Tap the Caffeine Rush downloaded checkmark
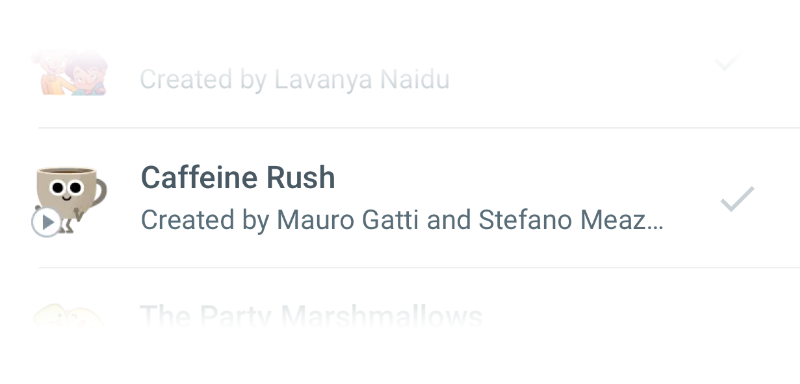The image size is (800, 384). [737, 199]
